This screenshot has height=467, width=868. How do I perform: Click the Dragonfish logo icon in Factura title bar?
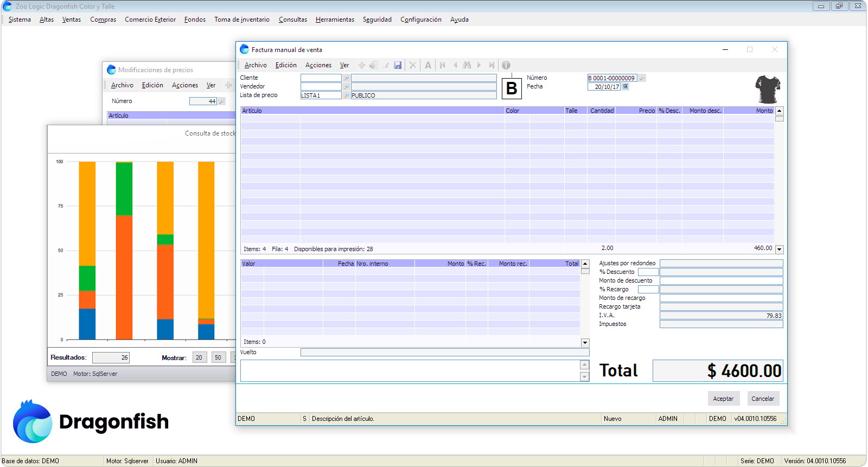coord(244,49)
